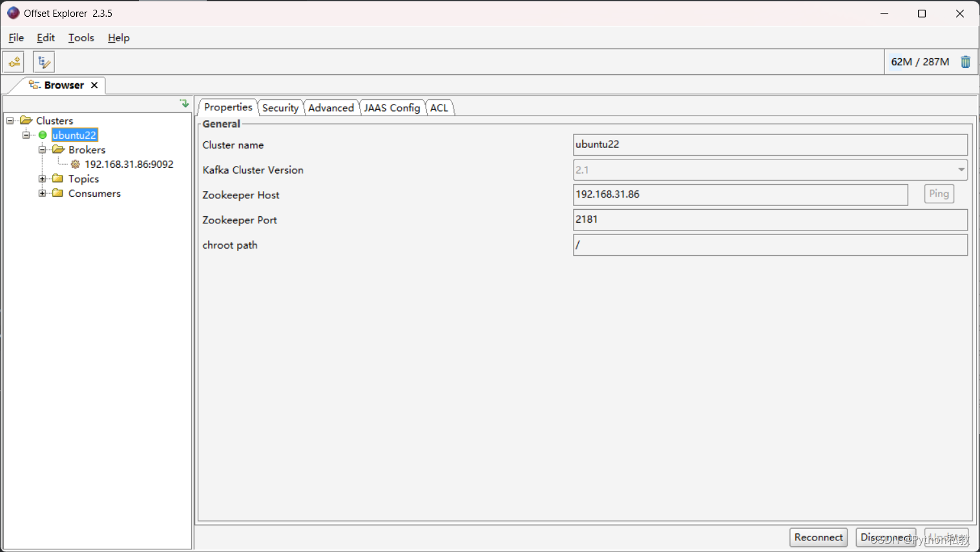Open the Kafka Cluster Version dropdown
Image resolution: width=980 pixels, height=552 pixels.
[x=961, y=170]
